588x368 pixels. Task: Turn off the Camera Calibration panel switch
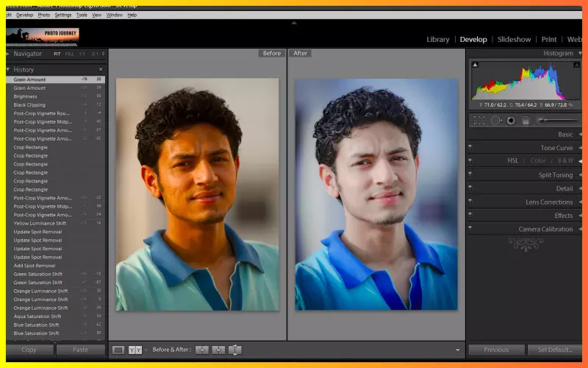(x=470, y=229)
